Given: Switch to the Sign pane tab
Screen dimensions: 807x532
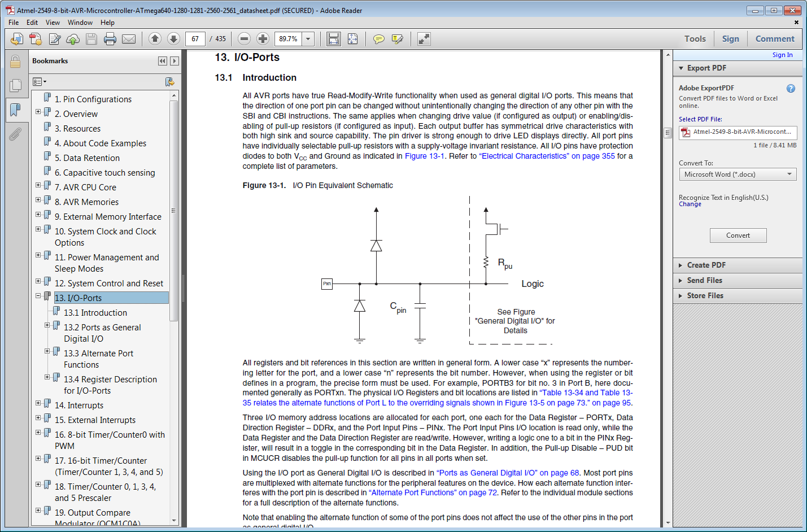Looking at the screenshot, I should [730, 39].
